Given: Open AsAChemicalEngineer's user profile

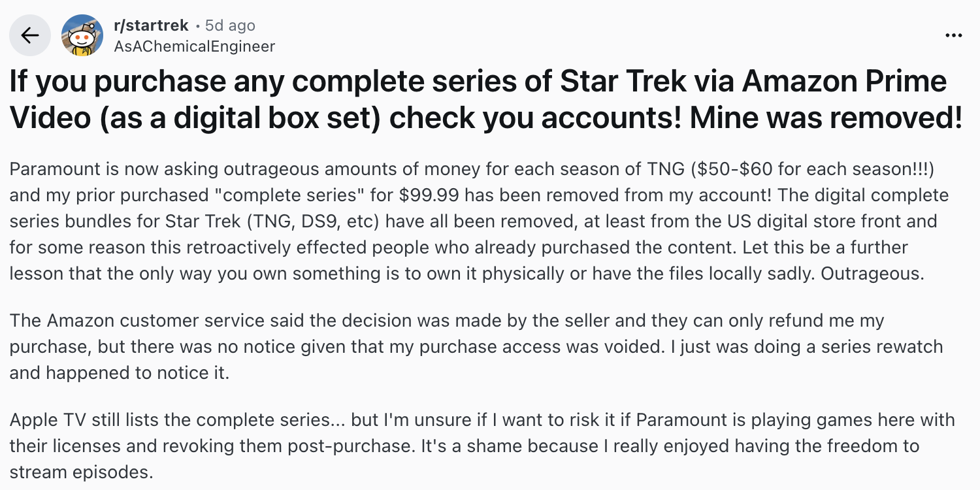Looking at the screenshot, I should pos(194,46).
